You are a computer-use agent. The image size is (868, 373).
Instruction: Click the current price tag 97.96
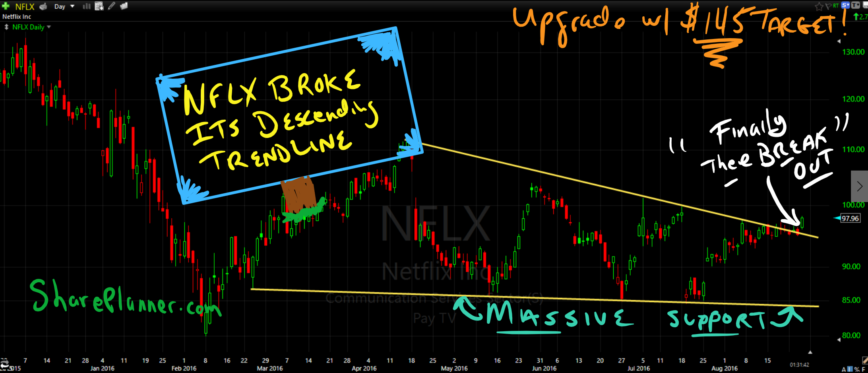pyautogui.click(x=850, y=218)
